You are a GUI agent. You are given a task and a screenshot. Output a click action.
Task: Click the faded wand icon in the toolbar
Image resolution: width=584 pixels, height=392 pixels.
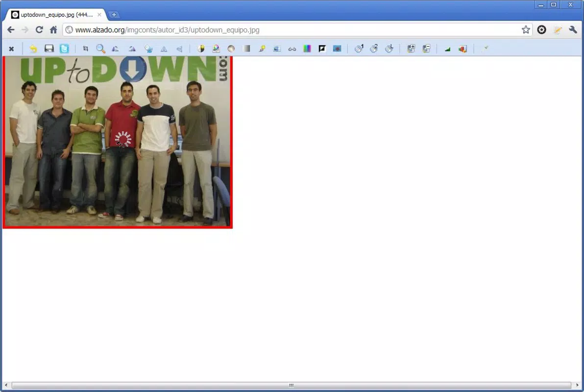(485, 49)
